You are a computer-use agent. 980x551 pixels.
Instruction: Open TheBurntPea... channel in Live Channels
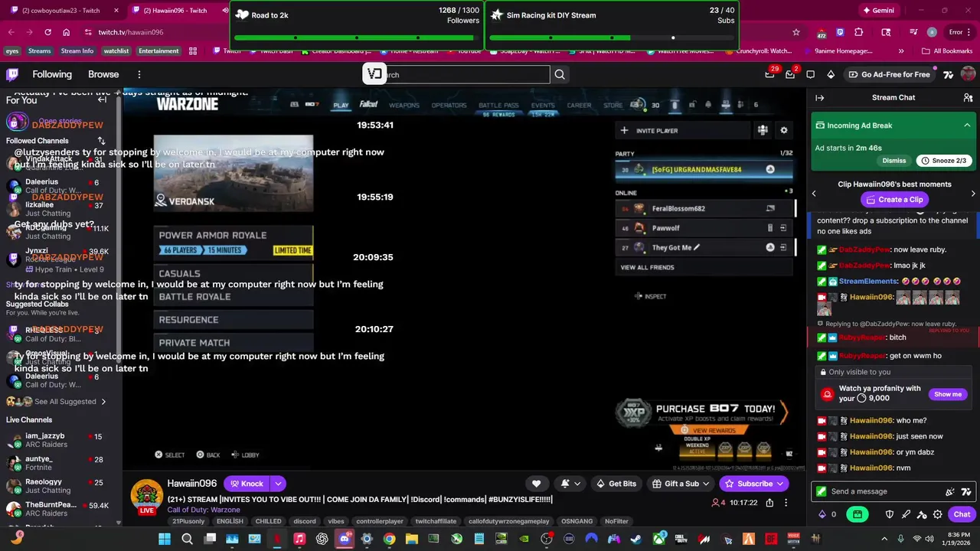pyautogui.click(x=58, y=509)
